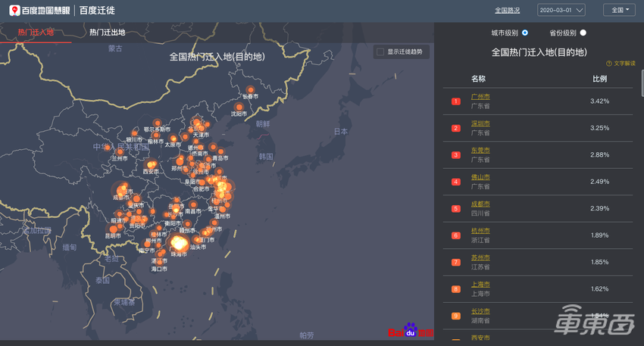The height and width of the screenshot is (346, 644).
Task: Click the Baidu Map Huiyan logo icon
Action: (14, 11)
